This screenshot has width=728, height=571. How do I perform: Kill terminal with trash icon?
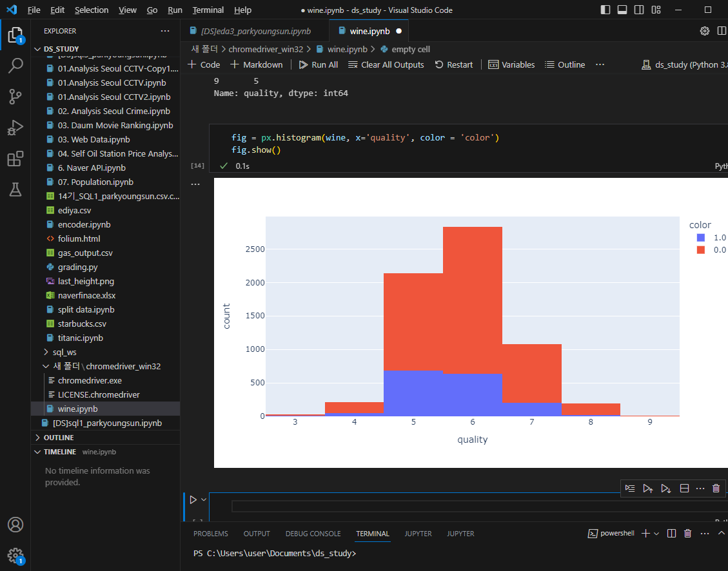(x=687, y=534)
